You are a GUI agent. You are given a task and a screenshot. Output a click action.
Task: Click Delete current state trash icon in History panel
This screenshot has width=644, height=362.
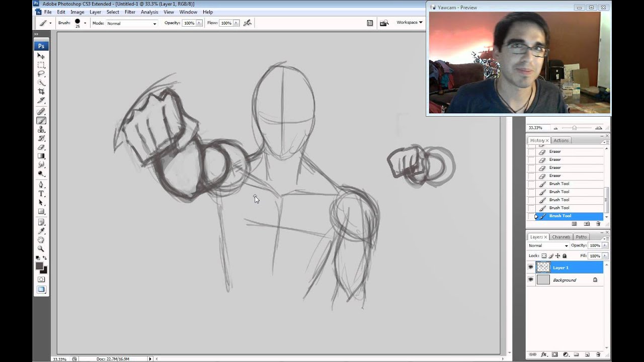click(598, 224)
